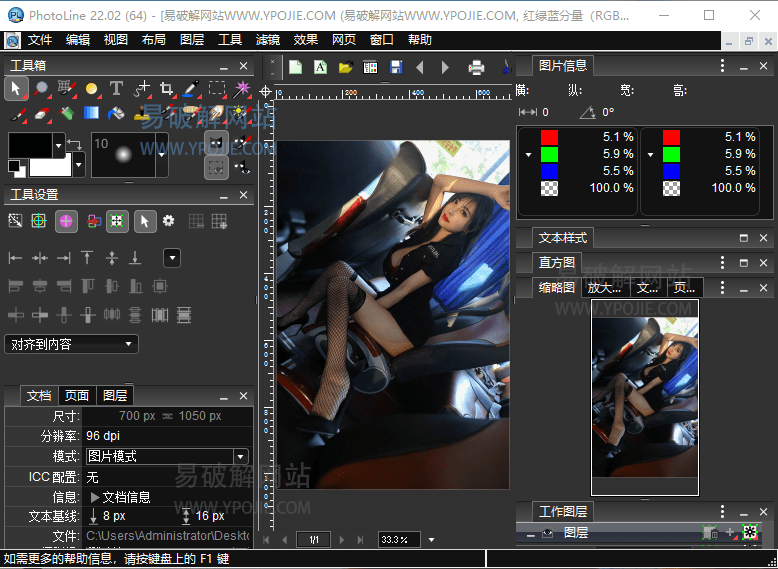Pick the Text tool marked T

[116, 89]
